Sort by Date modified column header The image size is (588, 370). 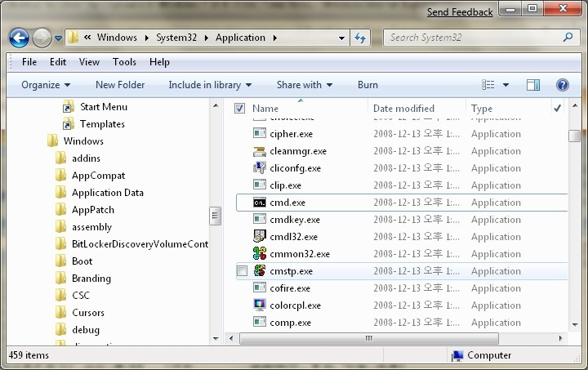(403, 109)
